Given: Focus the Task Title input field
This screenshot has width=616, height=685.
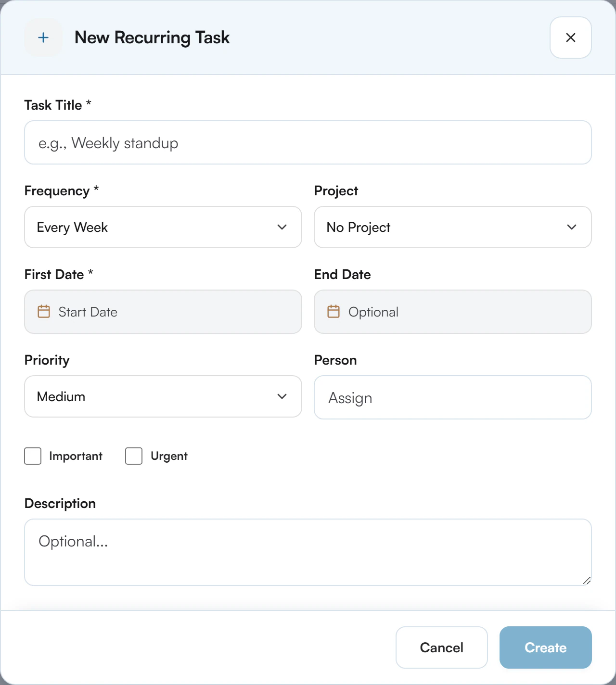Looking at the screenshot, I should [308, 142].
